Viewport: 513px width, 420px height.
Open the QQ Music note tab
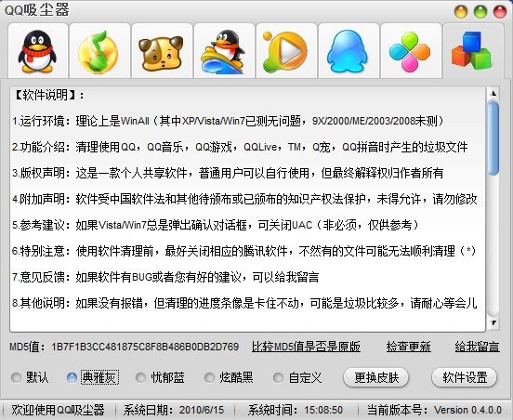(x=99, y=51)
